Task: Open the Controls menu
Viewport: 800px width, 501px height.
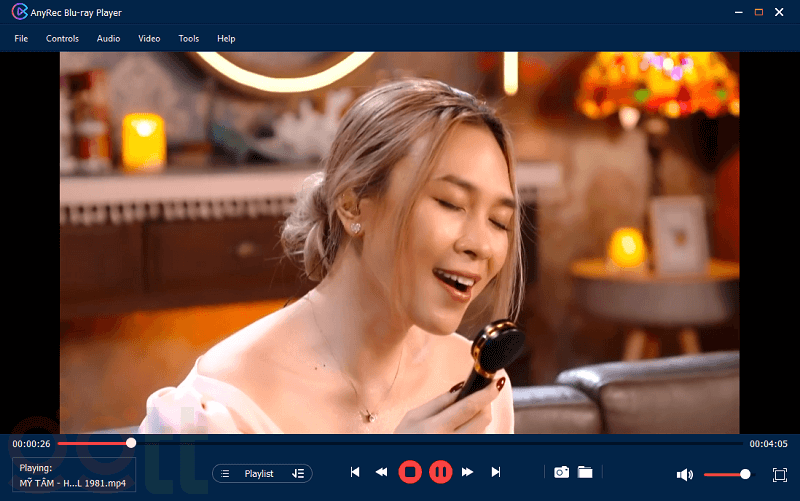Action: pos(62,38)
